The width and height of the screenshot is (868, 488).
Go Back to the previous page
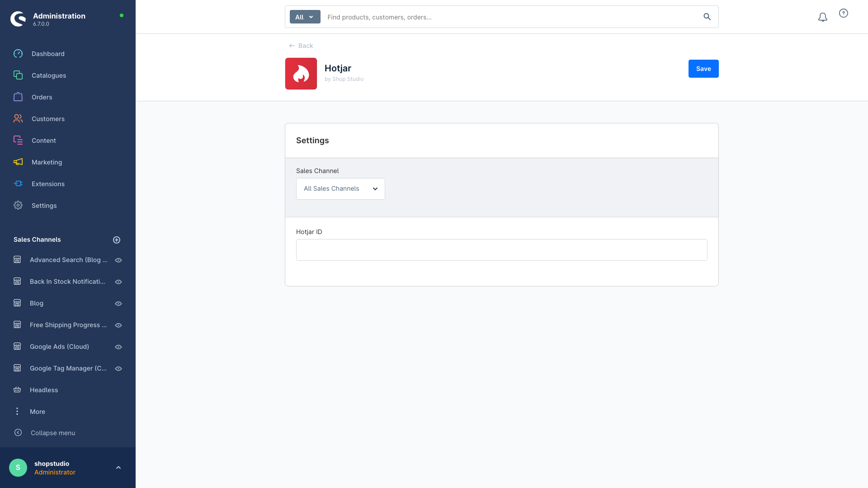[x=301, y=46]
